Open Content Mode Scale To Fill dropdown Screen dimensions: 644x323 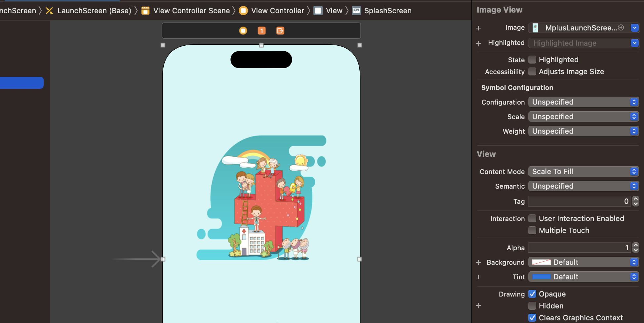[584, 171]
